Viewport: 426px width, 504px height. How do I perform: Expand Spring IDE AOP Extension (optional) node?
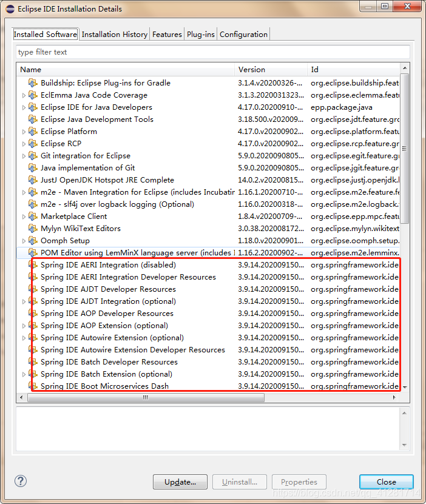[x=24, y=326]
